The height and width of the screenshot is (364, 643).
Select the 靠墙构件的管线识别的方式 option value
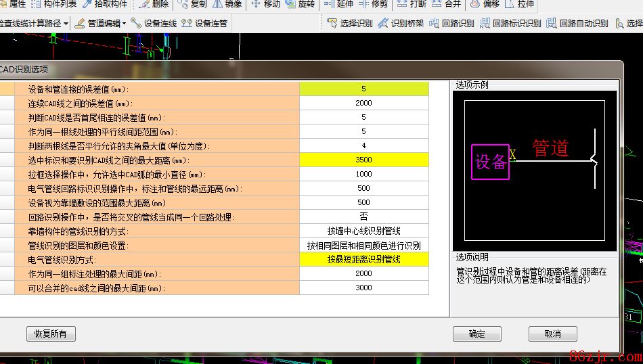pyautogui.click(x=363, y=231)
